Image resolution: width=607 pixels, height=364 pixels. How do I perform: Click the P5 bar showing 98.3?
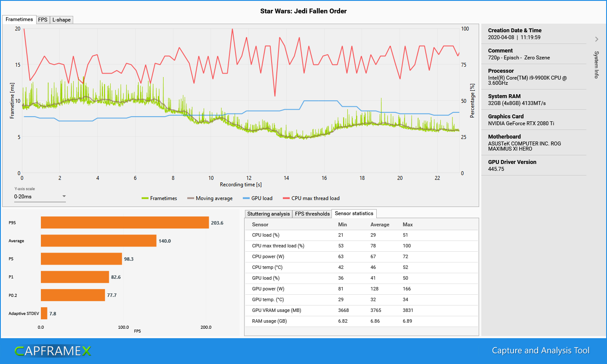pos(81,259)
